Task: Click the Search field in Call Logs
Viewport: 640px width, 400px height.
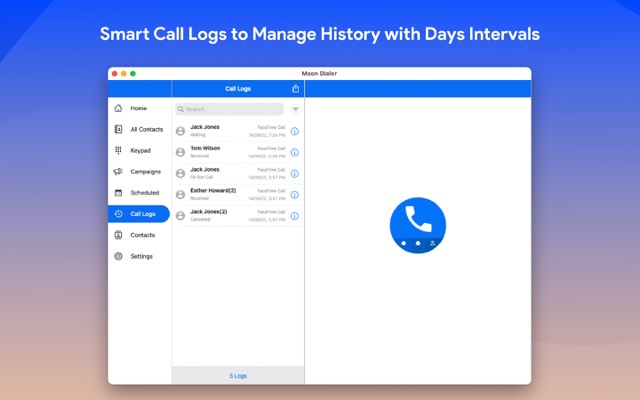Action: pos(229,109)
